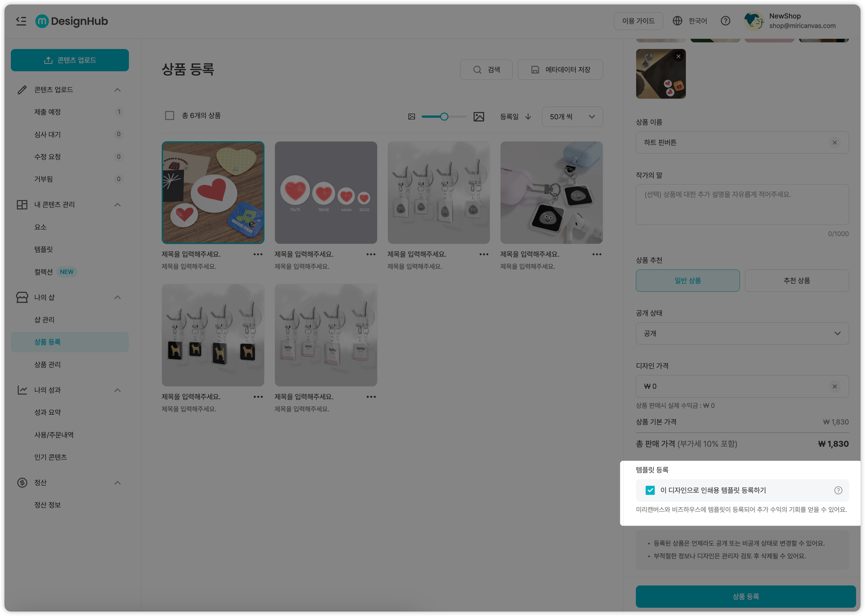Select the 추천 상품 option
The height and width of the screenshot is (616, 865).
[796, 281]
